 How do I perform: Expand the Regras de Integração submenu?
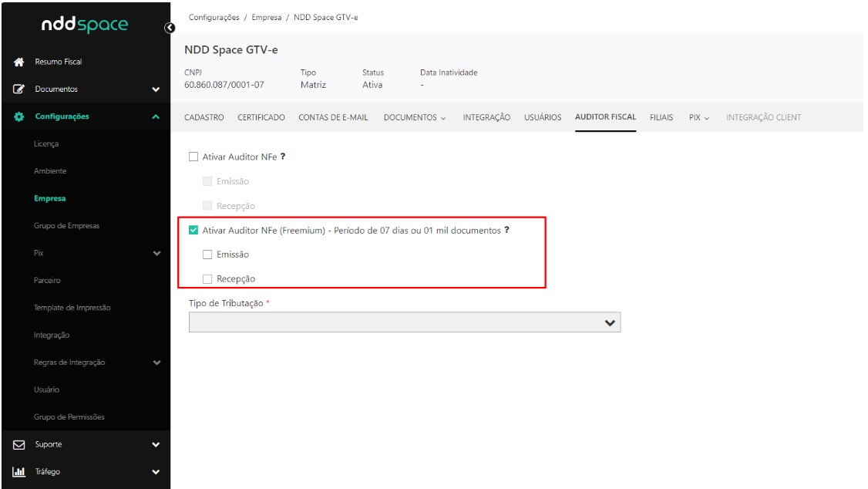click(156, 363)
